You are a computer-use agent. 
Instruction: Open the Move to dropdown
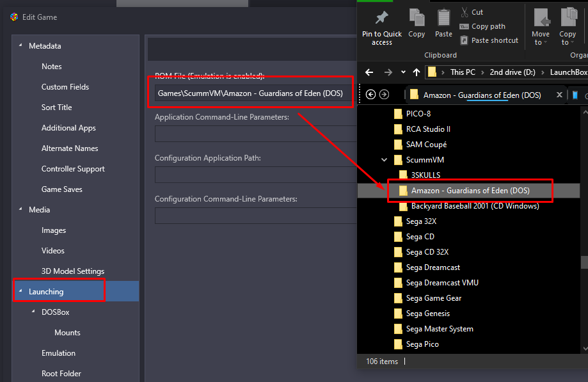pyautogui.click(x=541, y=27)
